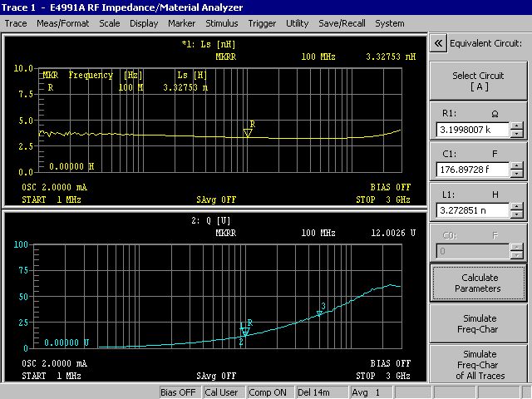Increase R1 value with up arrow
The width and height of the screenshot is (532, 399).
pyautogui.click(x=516, y=126)
